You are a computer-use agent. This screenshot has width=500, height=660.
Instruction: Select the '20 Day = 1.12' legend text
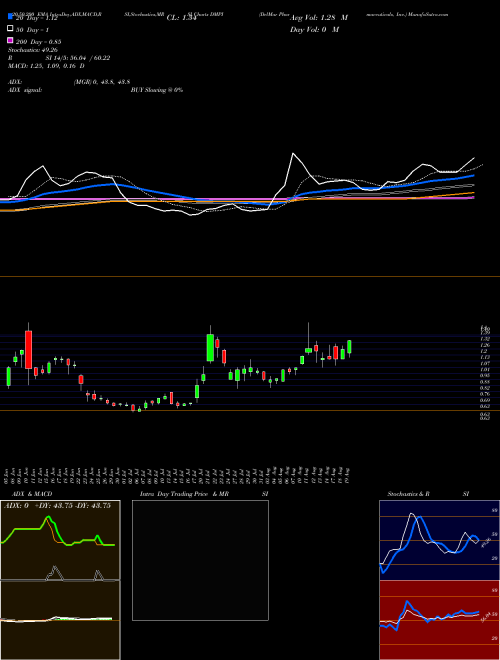[x=37, y=18]
